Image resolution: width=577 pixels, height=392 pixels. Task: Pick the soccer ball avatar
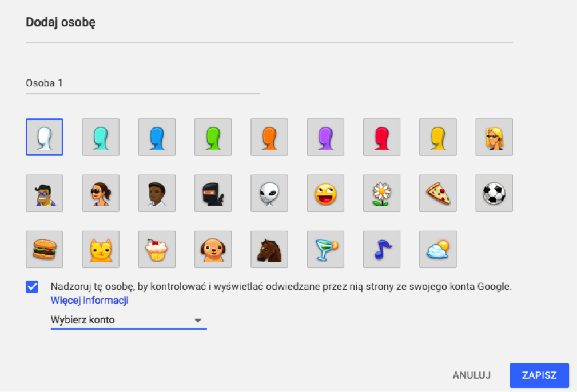coord(494,193)
